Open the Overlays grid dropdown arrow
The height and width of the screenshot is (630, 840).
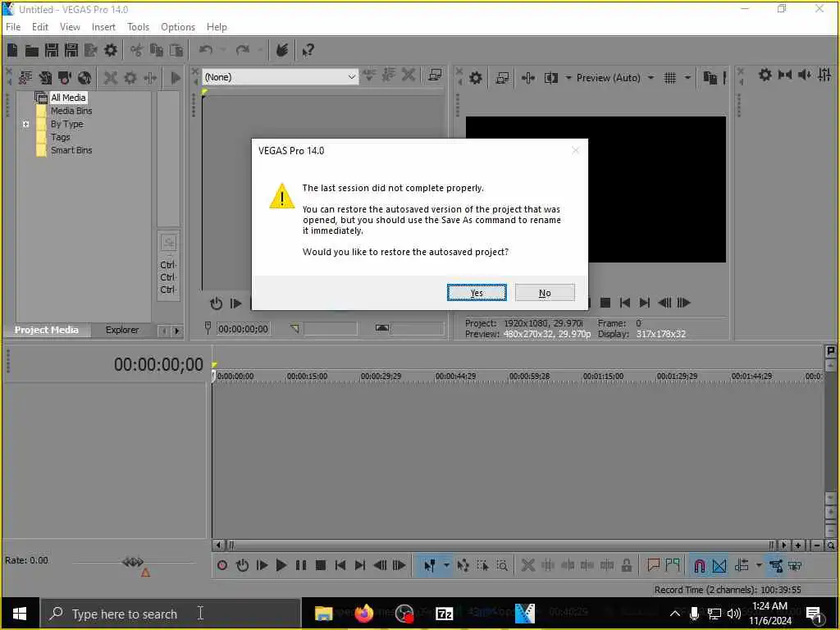click(x=687, y=78)
